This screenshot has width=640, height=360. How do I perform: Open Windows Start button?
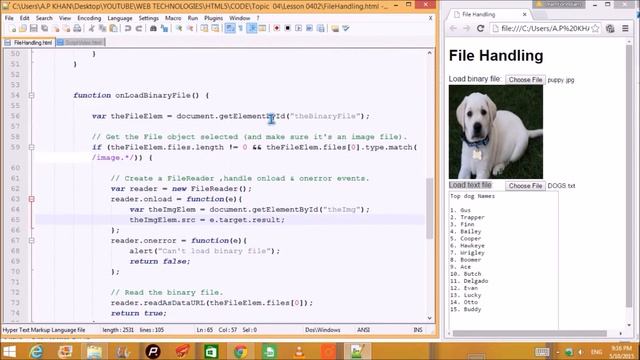click(9, 351)
